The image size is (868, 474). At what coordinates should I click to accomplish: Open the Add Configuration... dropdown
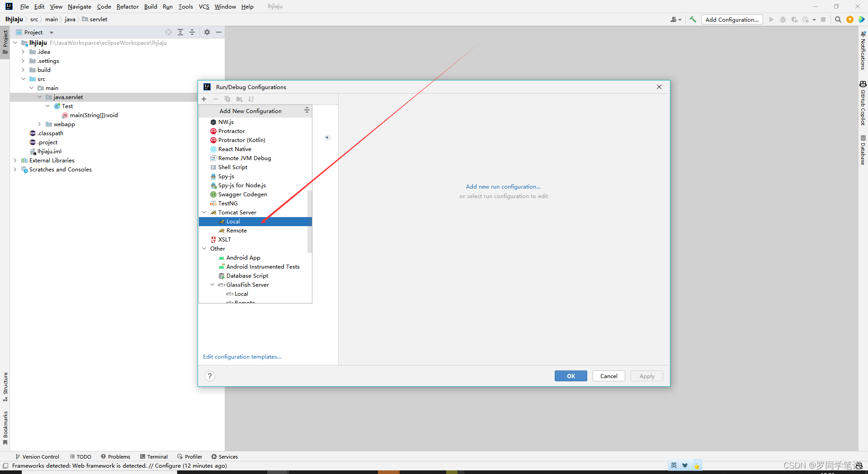click(732, 19)
